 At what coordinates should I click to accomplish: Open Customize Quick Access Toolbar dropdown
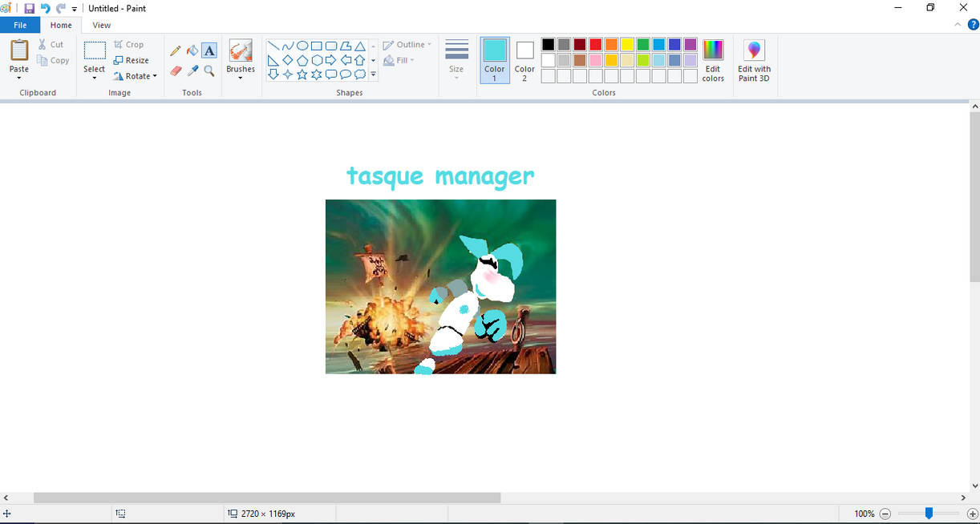click(75, 9)
